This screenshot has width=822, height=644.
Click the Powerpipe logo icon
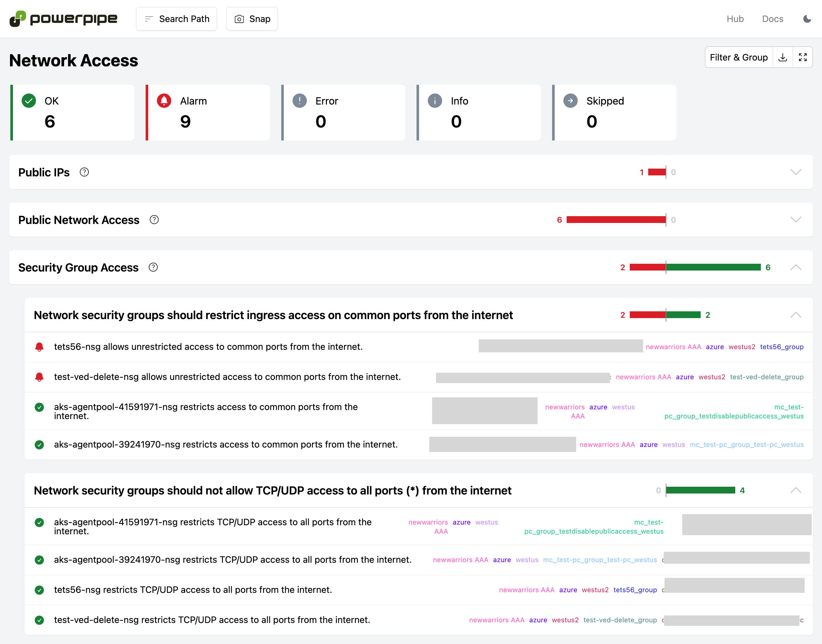pyautogui.click(x=17, y=19)
